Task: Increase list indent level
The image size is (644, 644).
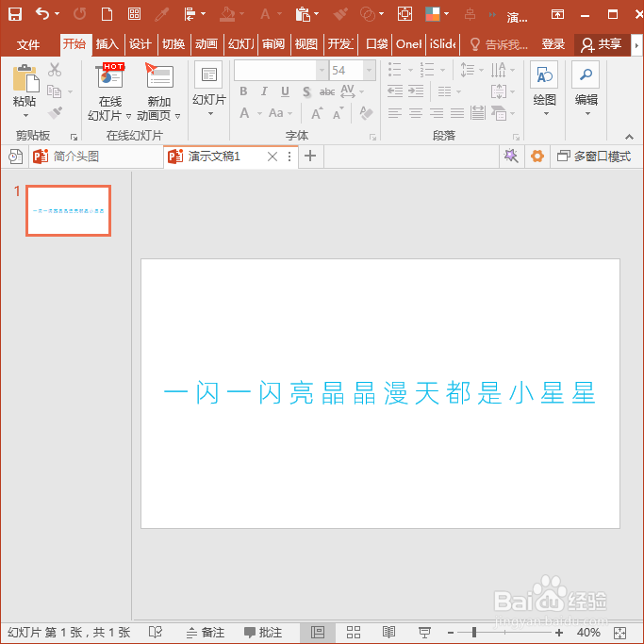Action: pyautogui.click(x=416, y=91)
